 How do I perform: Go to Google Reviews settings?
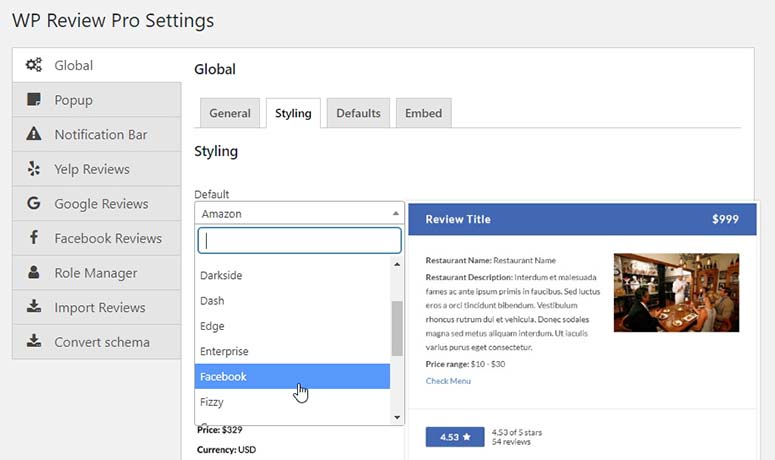[x=97, y=204]
